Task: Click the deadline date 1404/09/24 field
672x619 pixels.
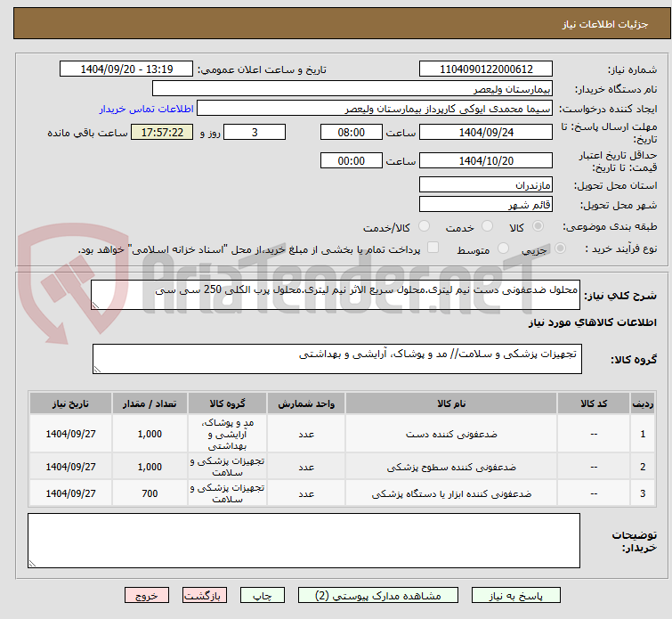Action: click(486, 132)
